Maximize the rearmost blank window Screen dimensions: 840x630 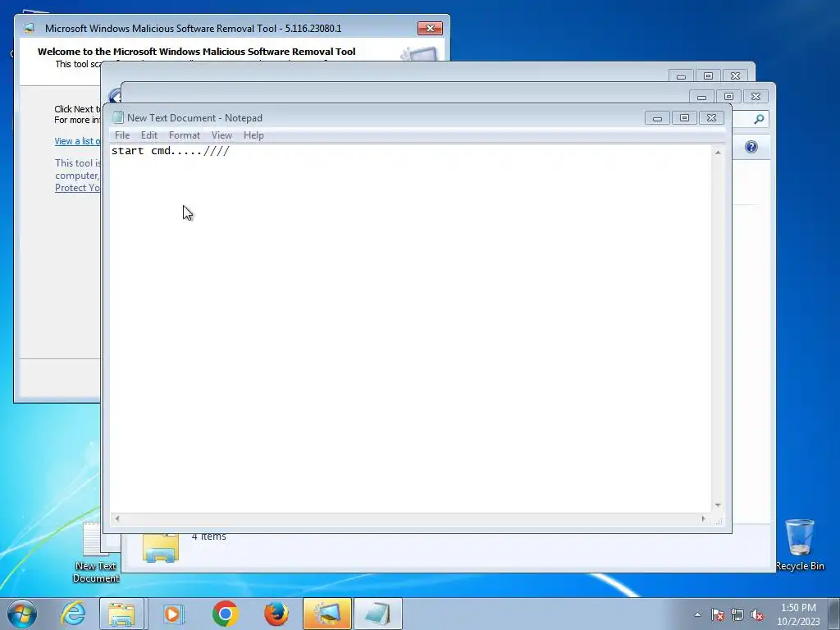pyautogui.click(x=708, y=76)
